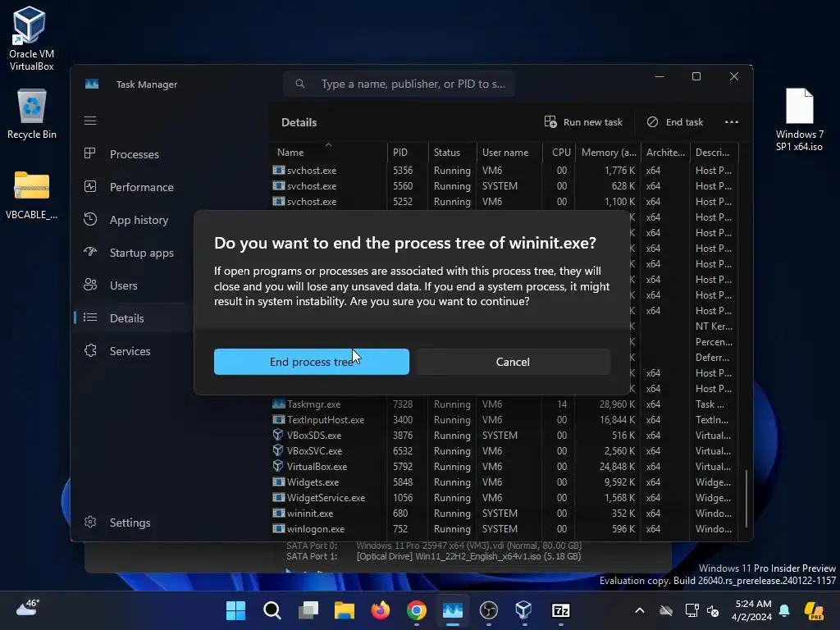Image resolution: width=840 pixels, height=630 pixels.
Task: Sort by the CPU column header
Action: pyautogui.click(x=559, y=152)
